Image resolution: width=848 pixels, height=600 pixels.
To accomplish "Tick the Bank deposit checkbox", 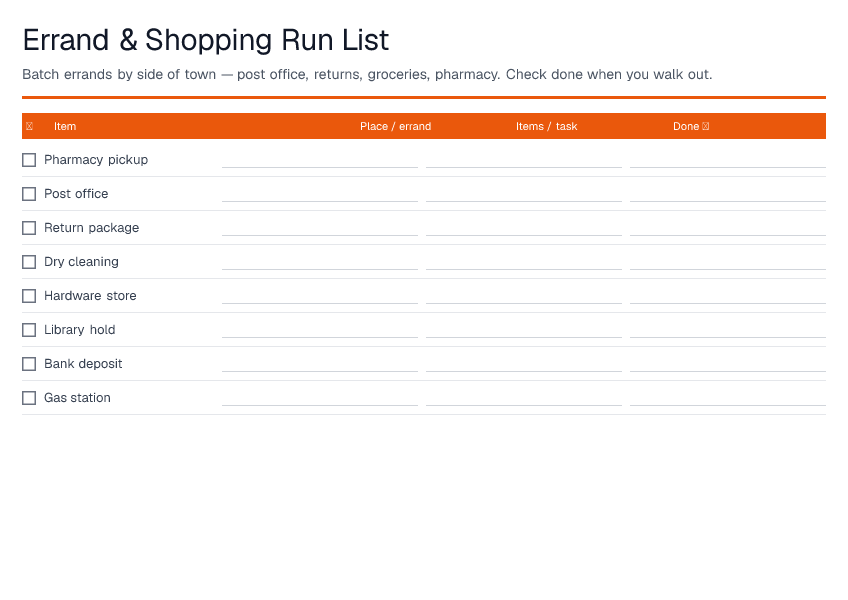I will [x=29, y=365].
